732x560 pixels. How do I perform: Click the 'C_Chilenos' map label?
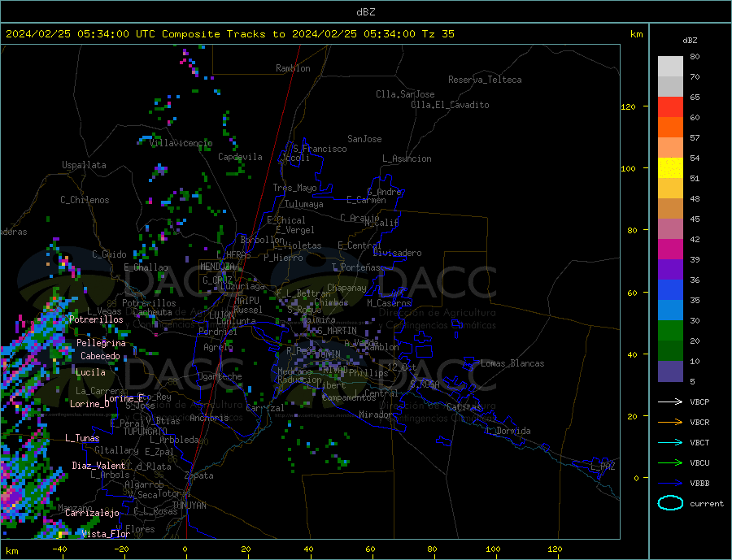click(85, 200)
